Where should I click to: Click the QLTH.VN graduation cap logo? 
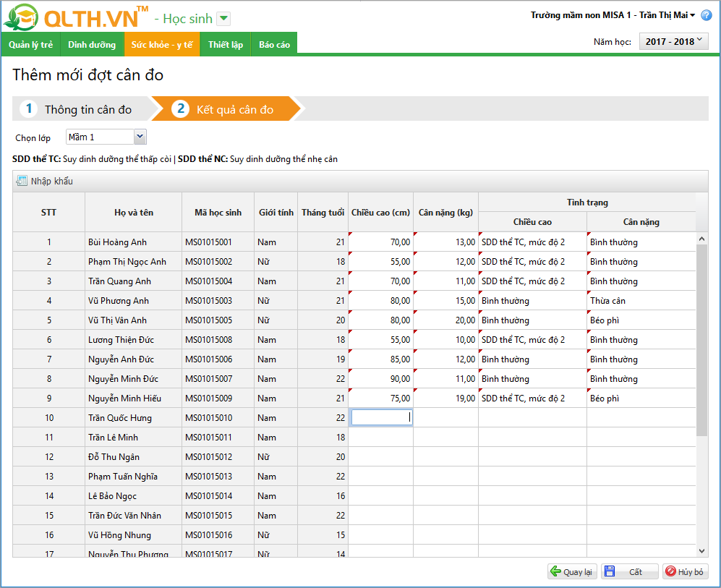point(21,17)
